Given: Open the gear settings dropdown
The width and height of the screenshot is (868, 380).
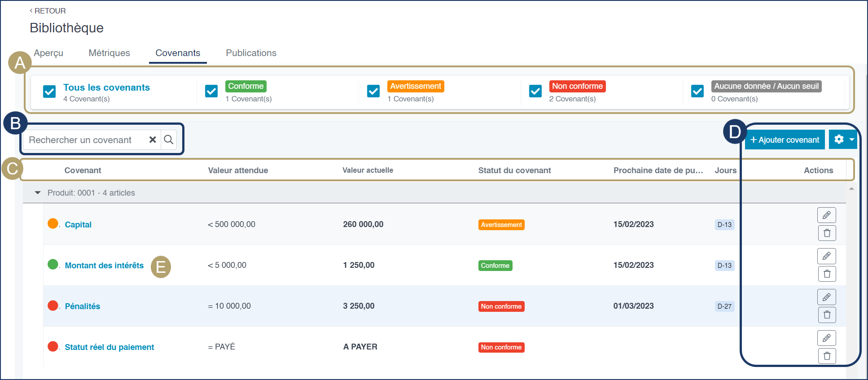Looking at the screenshot, I should tap(843, 140).
